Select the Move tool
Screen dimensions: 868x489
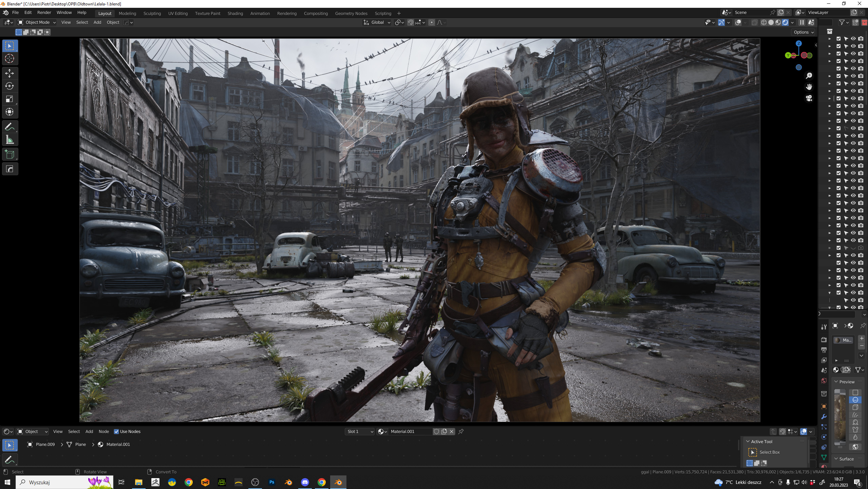(x=10, y=73)
